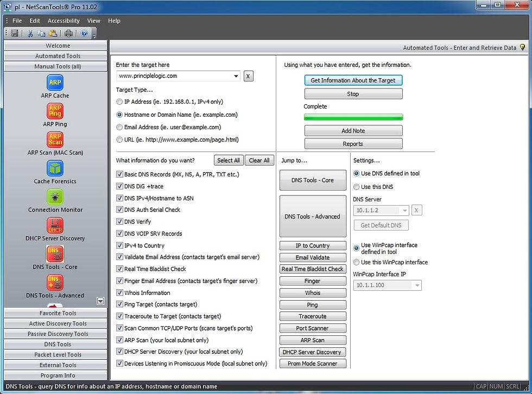Open the Connection Monitor icon
Image resolution: width=532 pixels, height=394 pixels.
point(55,196)
